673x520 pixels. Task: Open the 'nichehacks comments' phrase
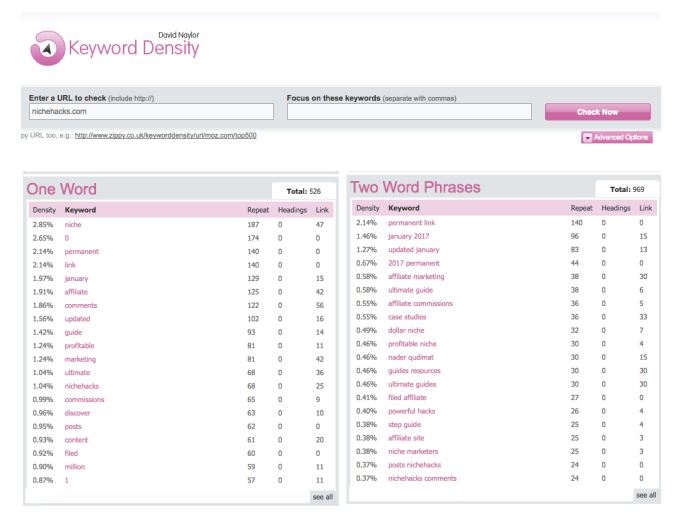click(422, 478)
